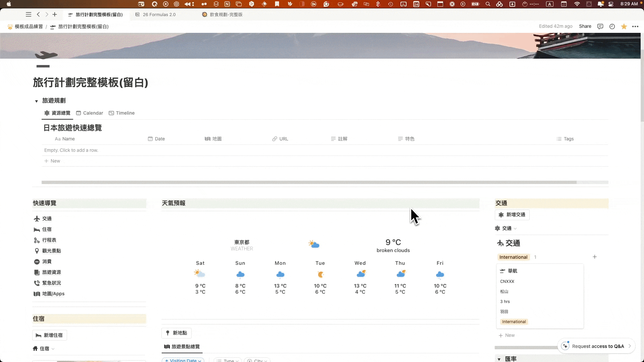This screenshot has width=644, height=362.
Task: Go back with the left arrow
Action: (38, 14)
